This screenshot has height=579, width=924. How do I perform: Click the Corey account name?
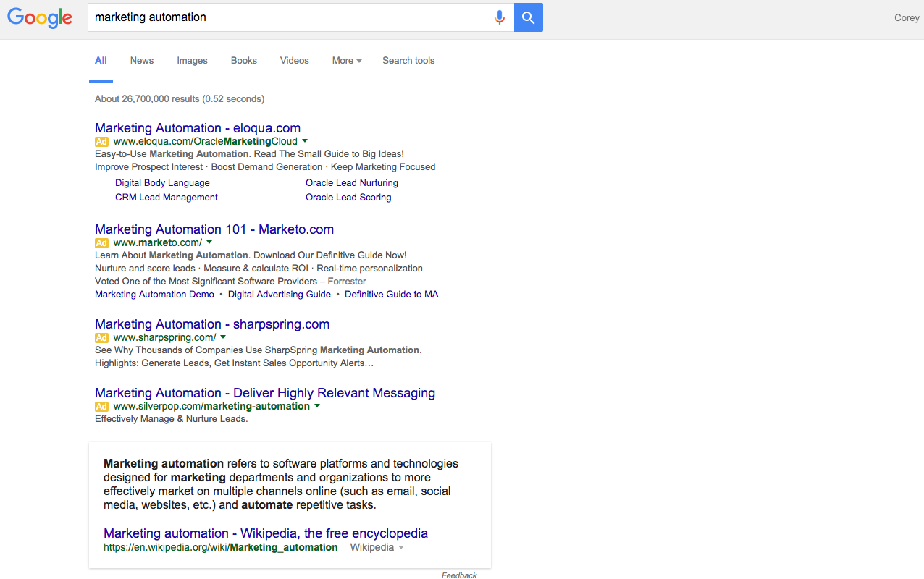coord(907,18)
